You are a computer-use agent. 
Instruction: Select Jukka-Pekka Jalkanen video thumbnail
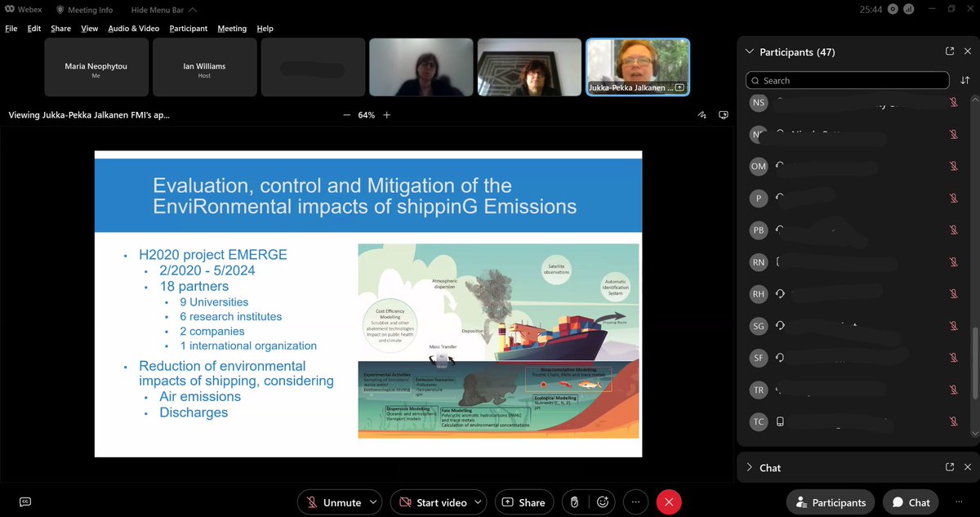pyautogui.click(x=638, y=67)
